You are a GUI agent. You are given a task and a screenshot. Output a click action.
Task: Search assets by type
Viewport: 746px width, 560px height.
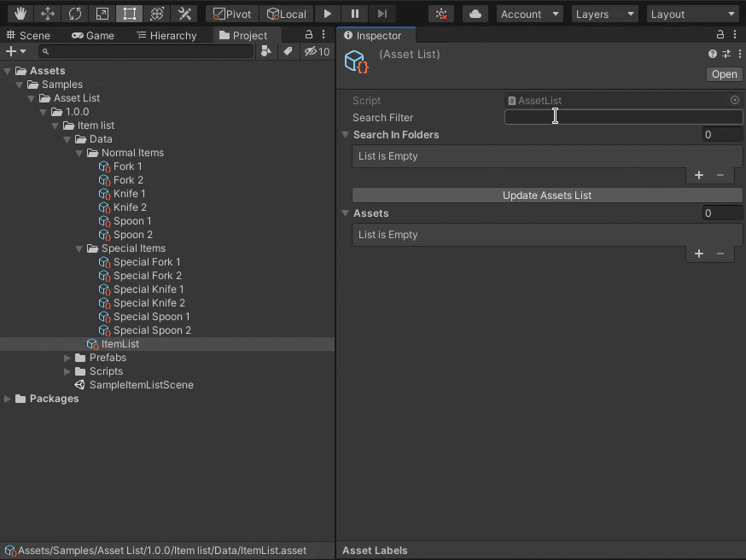(266, 51)
